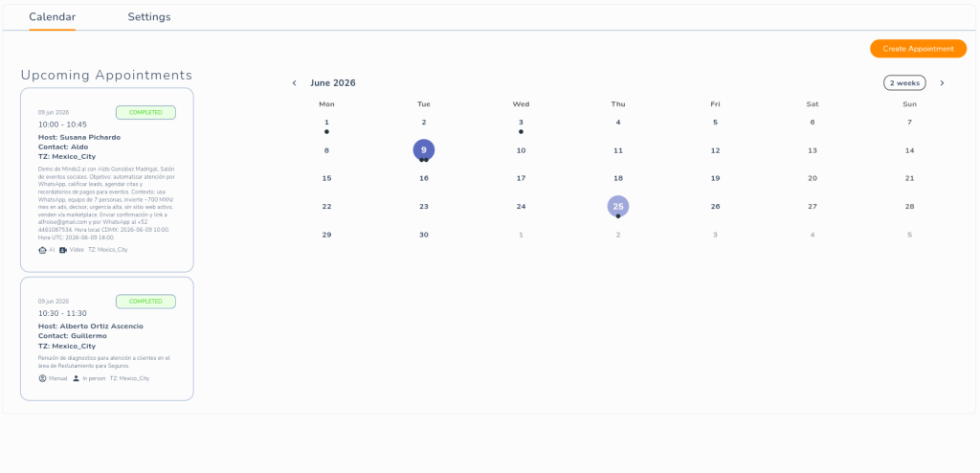Viewport: 980px width, 473px height.
Task: Switch to the Settings tab
Action: point(149,17)
